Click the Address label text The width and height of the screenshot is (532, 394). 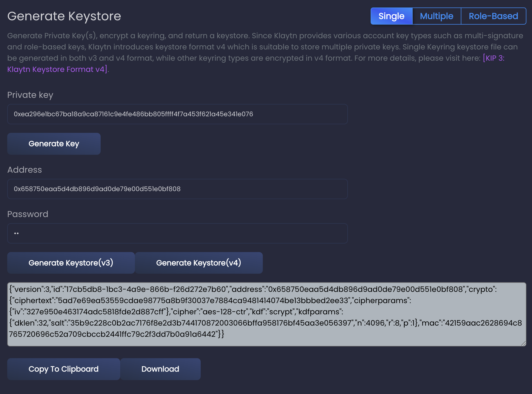(x=25, y=170)
